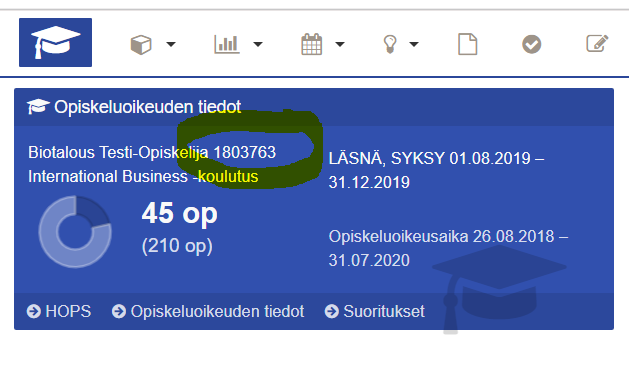Click the edit pencil square icon
This screenshot has height=378, width=629.
click(x=597, y=43)
